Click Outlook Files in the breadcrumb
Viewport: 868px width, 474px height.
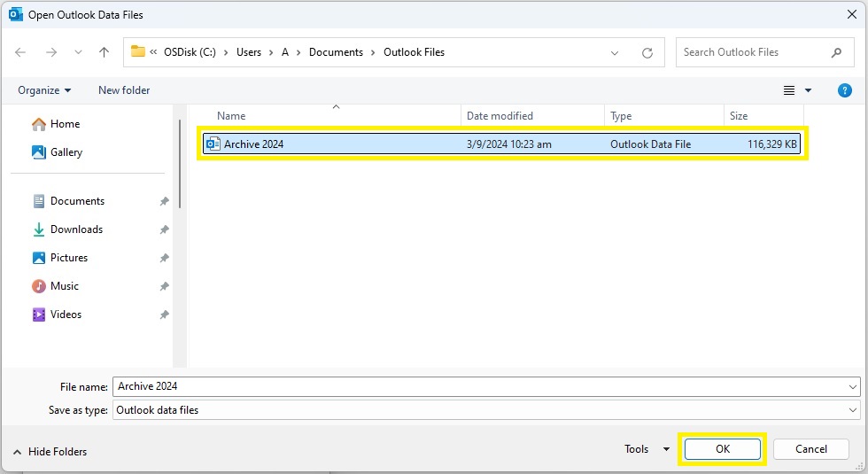(x=415, y=52)
